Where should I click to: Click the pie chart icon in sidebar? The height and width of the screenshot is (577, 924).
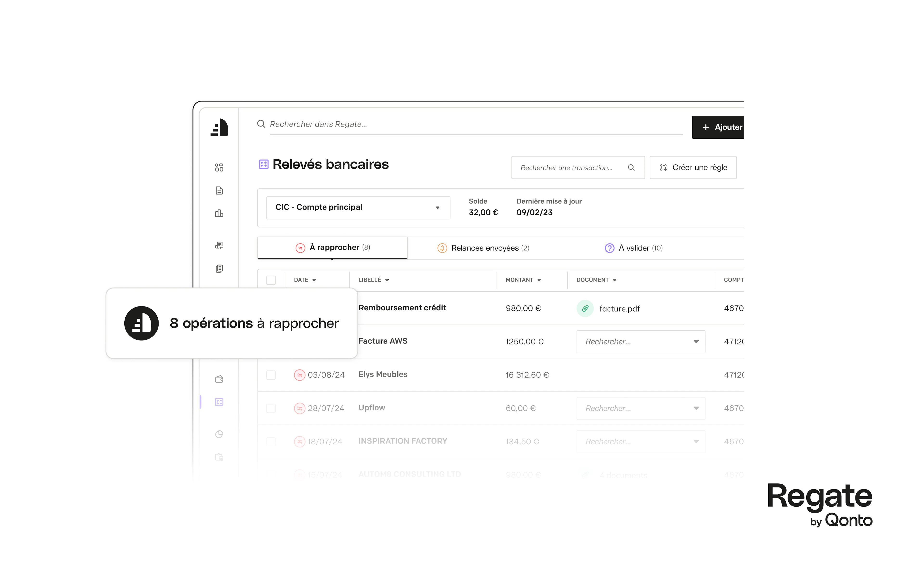(219, 434)
